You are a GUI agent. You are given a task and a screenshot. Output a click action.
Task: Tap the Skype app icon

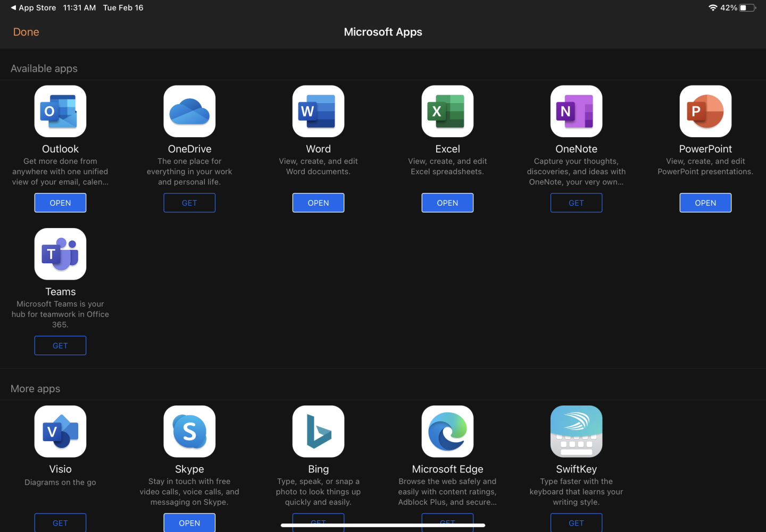[189, 431]
